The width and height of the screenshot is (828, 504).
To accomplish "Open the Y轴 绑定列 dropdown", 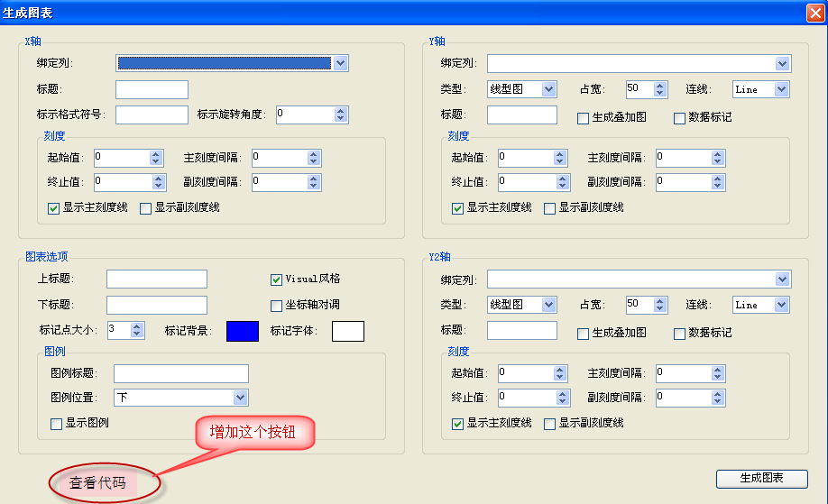I will pos(782,63).
